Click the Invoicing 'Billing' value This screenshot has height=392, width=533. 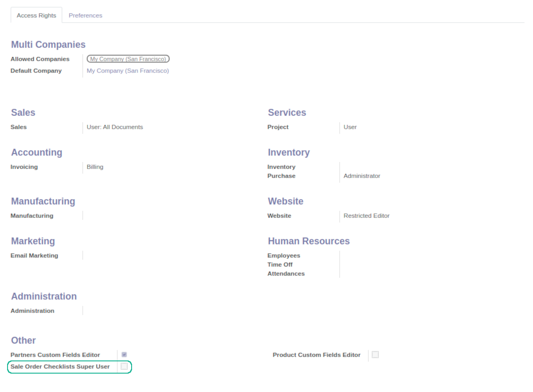95,167
